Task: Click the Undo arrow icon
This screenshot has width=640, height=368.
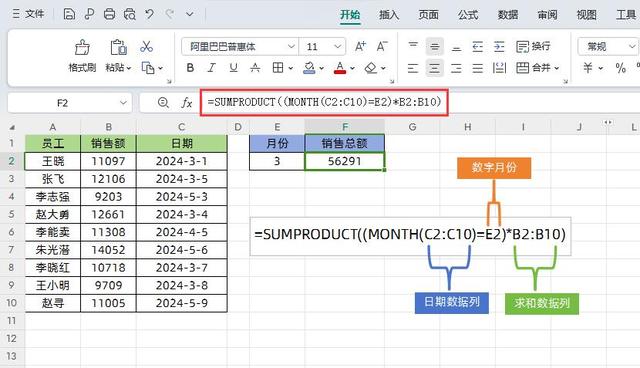Action: pos(149,14)
